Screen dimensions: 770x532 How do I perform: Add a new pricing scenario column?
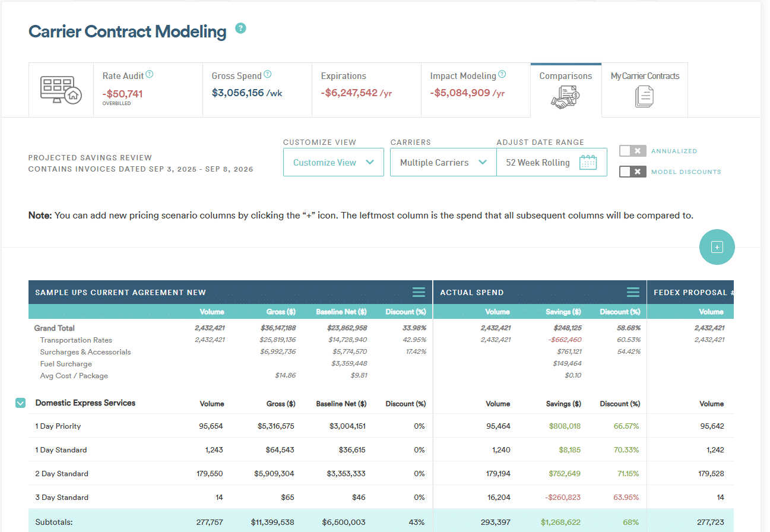tap(717, 247)
